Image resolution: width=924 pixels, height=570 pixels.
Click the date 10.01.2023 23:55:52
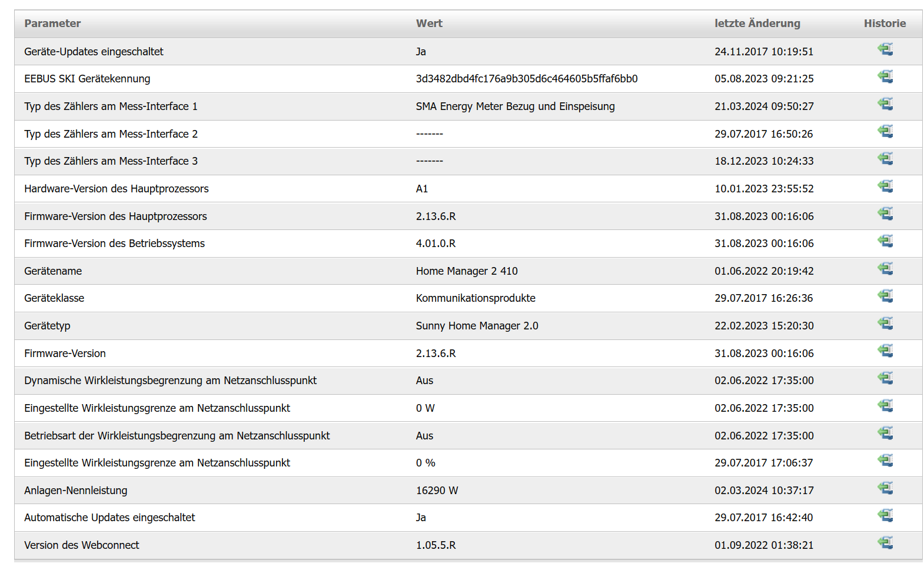coord(764,189)
